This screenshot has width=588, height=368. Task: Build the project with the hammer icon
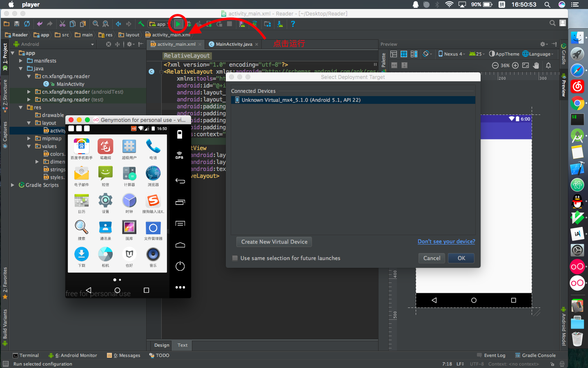[141, 24]
